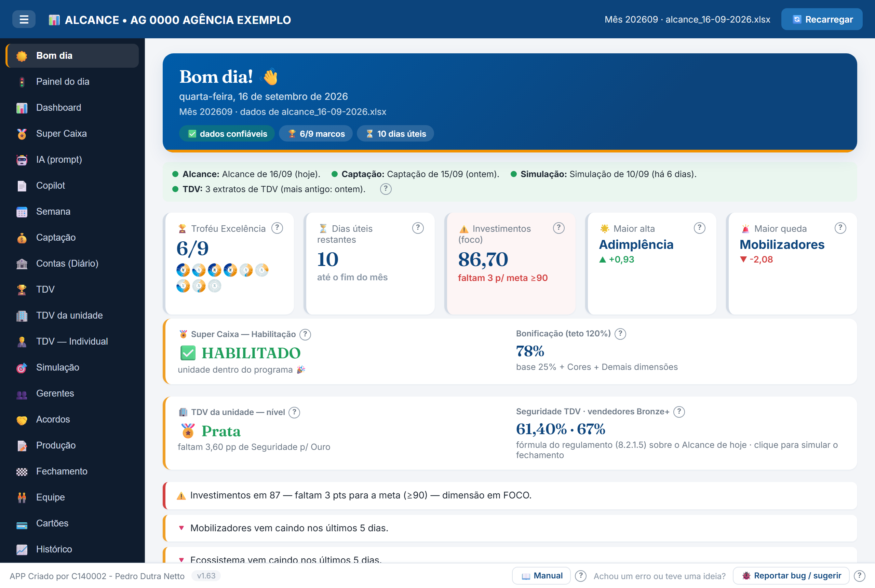Open Painel do dia in sidebar

72,81
